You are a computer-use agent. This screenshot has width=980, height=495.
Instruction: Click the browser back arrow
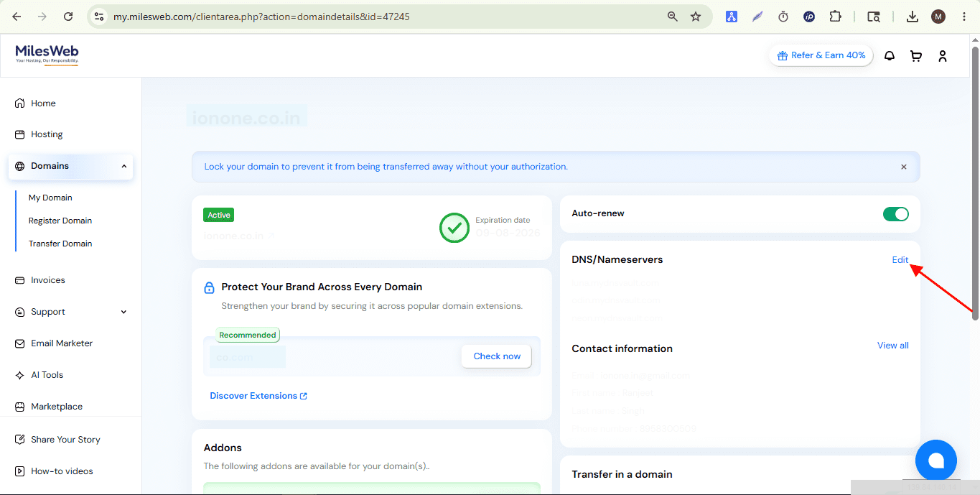(17, 17)
